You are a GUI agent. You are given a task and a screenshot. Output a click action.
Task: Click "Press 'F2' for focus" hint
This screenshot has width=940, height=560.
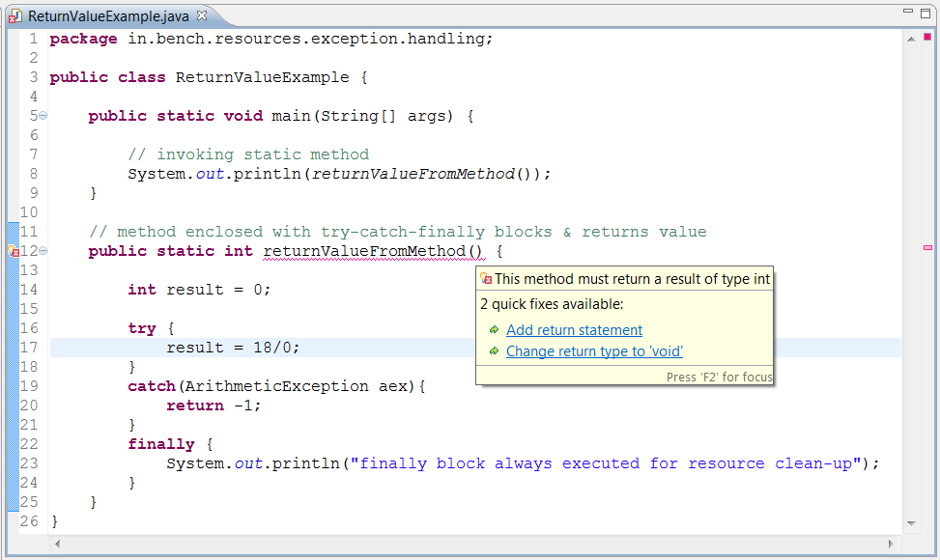pos(720,377)
